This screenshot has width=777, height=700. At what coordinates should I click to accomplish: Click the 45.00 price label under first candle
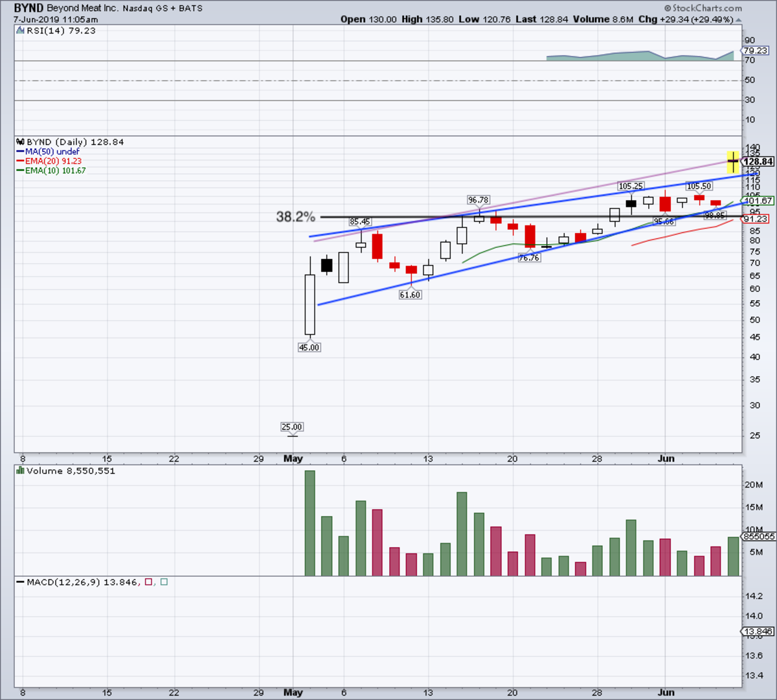click(309, 347)
